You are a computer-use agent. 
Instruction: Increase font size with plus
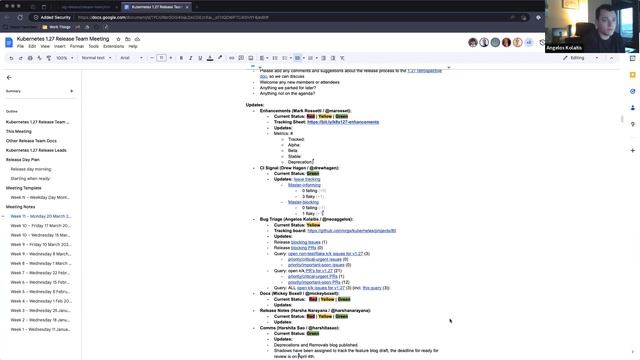click(x=171, y=58)
